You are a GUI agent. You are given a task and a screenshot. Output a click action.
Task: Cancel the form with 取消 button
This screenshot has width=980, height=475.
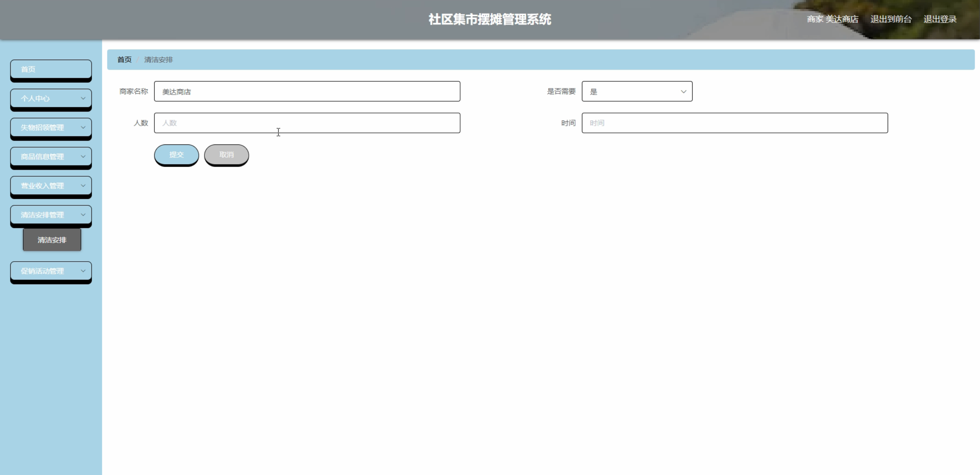pos(227,155)
